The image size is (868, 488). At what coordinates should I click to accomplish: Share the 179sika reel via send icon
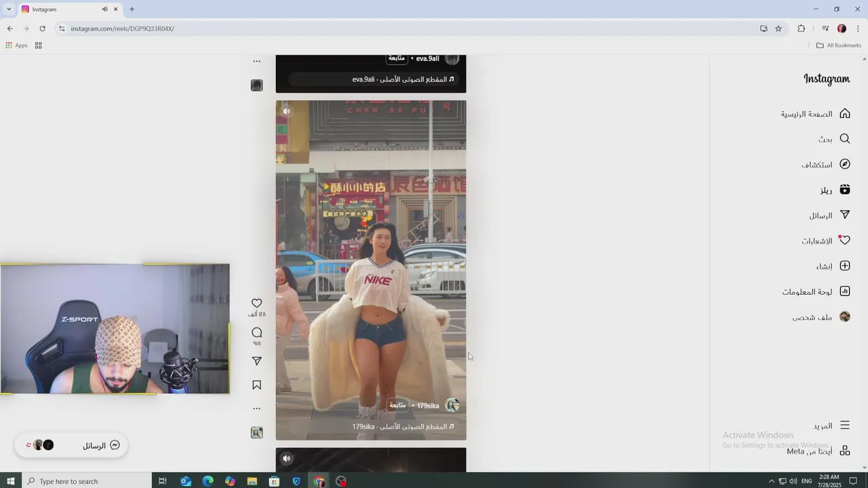point(256,361)
